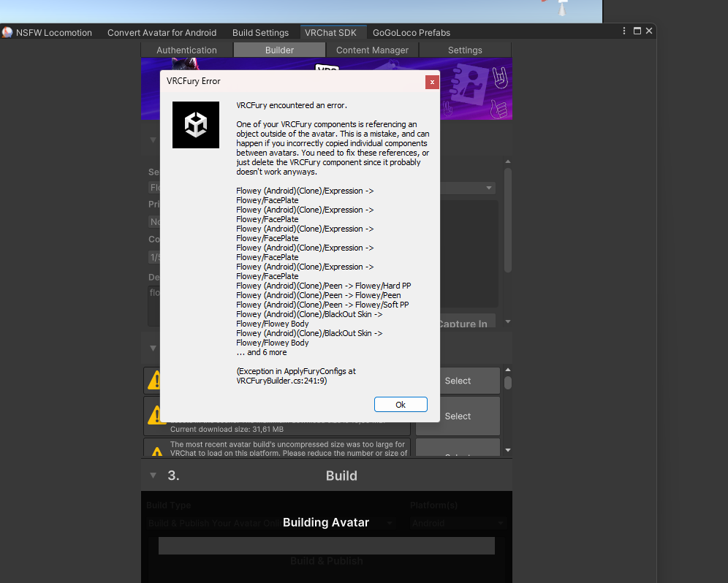The image size is (728, 583).
Task: Click the Building Avatar status label
Action: tap(326, 522)
